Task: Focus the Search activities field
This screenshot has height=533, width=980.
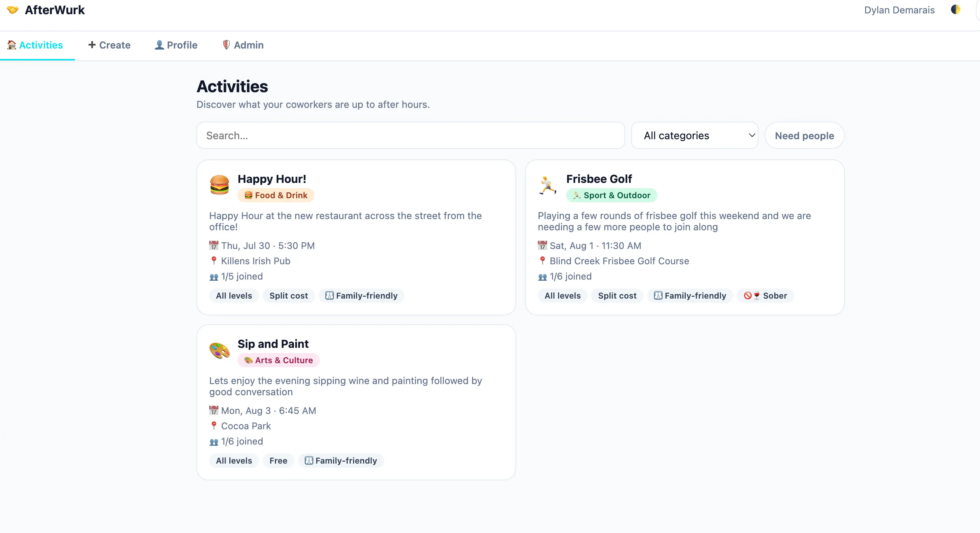Action: (410, 135)
